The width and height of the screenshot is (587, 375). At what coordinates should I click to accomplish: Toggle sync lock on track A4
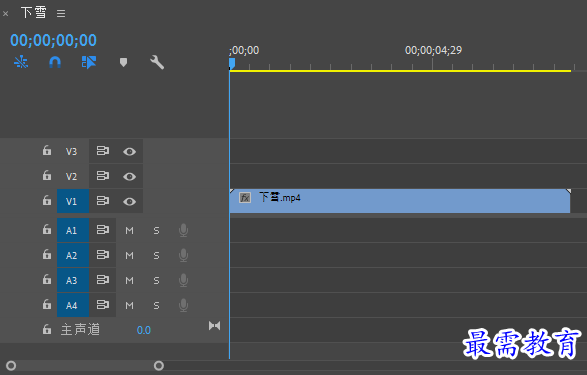[x=103, y=305]
